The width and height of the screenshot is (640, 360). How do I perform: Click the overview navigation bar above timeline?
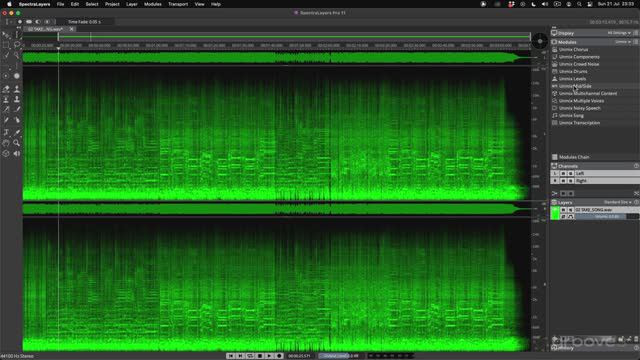(276, 37)
